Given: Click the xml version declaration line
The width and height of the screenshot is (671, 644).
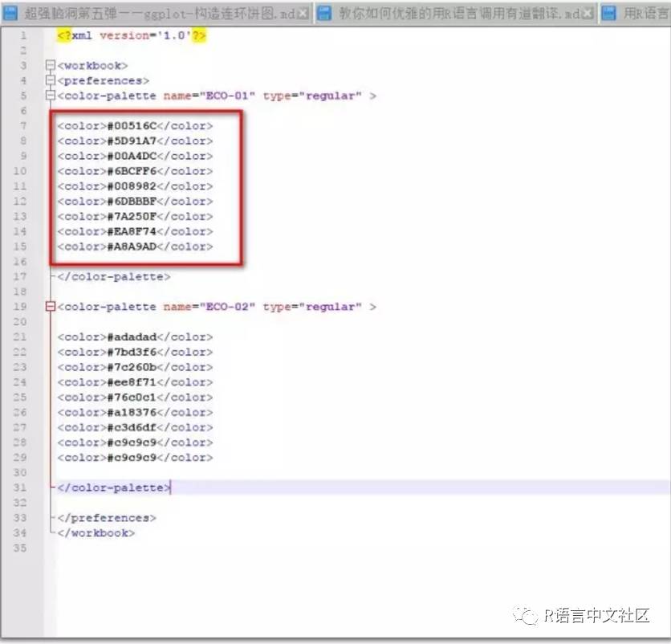Looking at the screenshot, I should coord(132,35).
